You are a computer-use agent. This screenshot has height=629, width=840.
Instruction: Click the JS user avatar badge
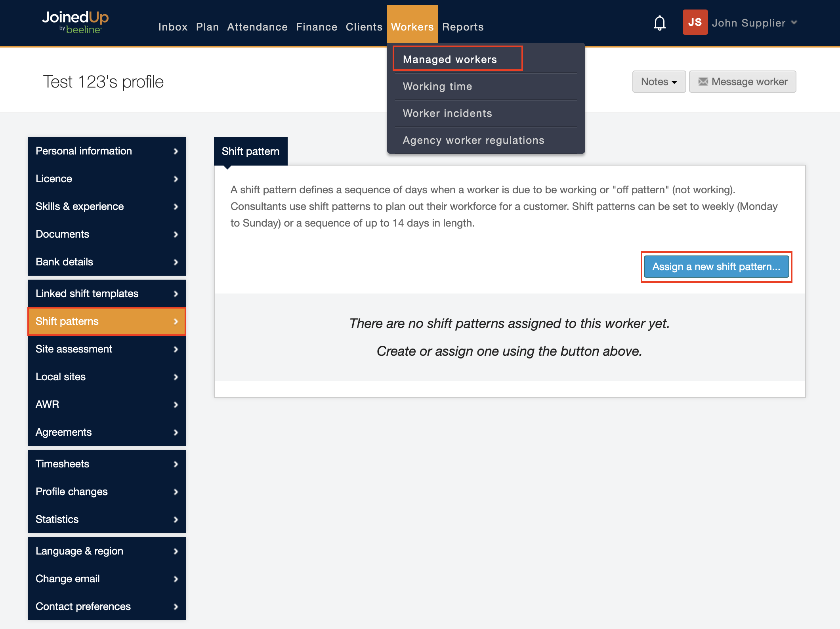[x=695, y=22]
